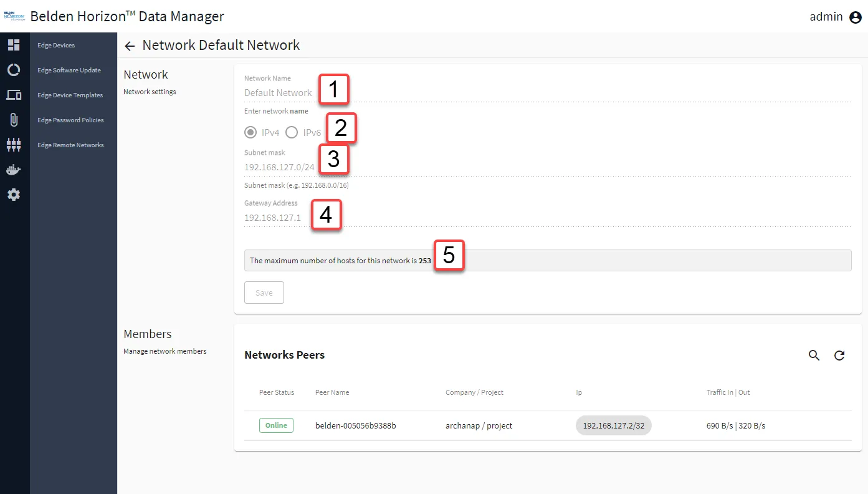The width and height of the screenshot is (868, 494).
Task: Click the Peer Name column header
Action: coord(332,392)
